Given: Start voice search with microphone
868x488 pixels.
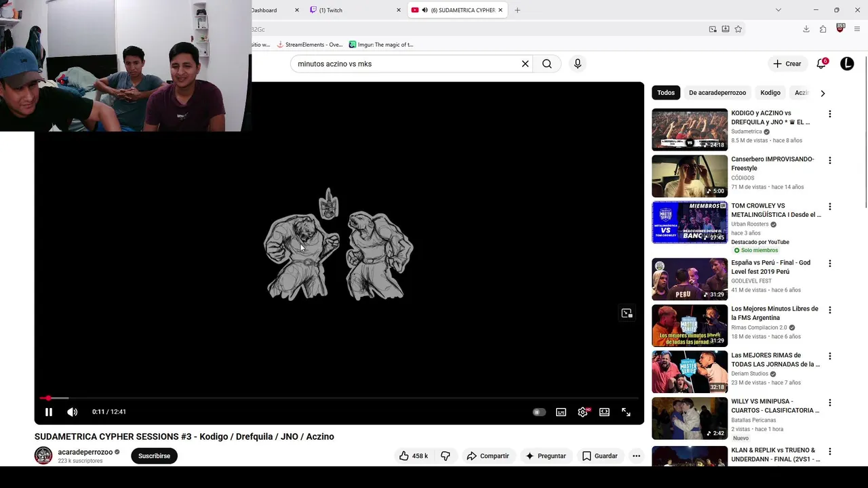Looking at the screenshot, I should (x=577, y=64).
